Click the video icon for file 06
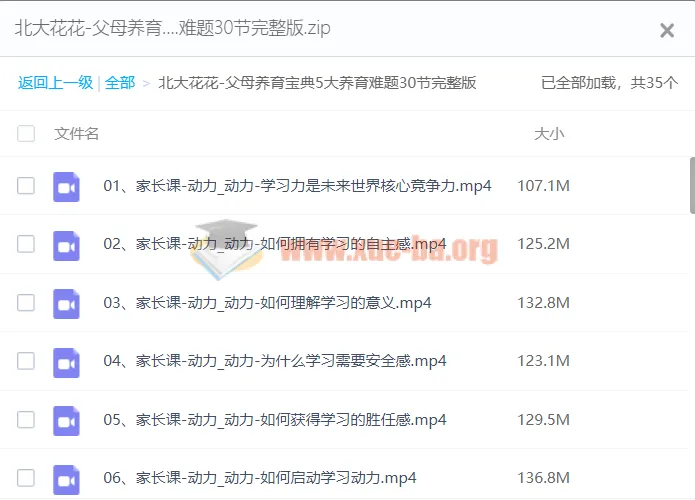 click(66, 477)
